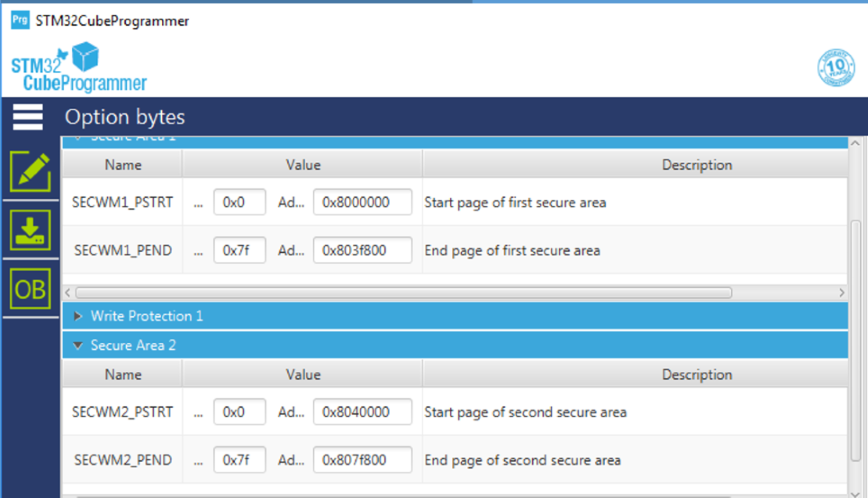Click 'Start page of first secure area' description
This screenshot has width=868, height=498.
coord(515,203)
